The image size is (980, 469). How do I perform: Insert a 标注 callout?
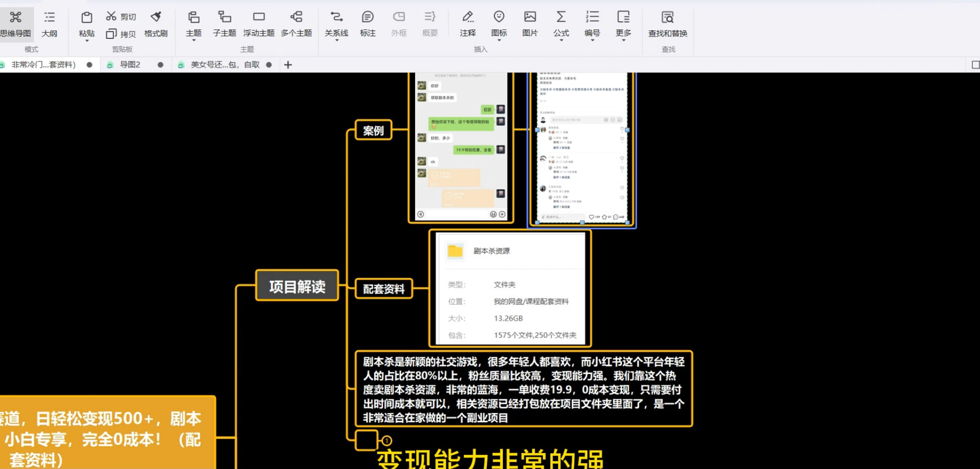pyautogui.click(x=367, y=23)
